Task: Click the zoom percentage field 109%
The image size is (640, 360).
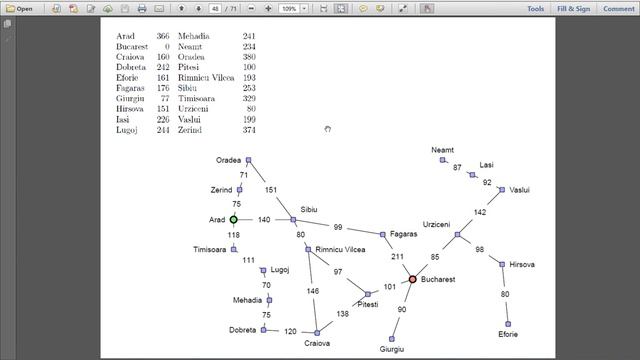Action: 289,9
